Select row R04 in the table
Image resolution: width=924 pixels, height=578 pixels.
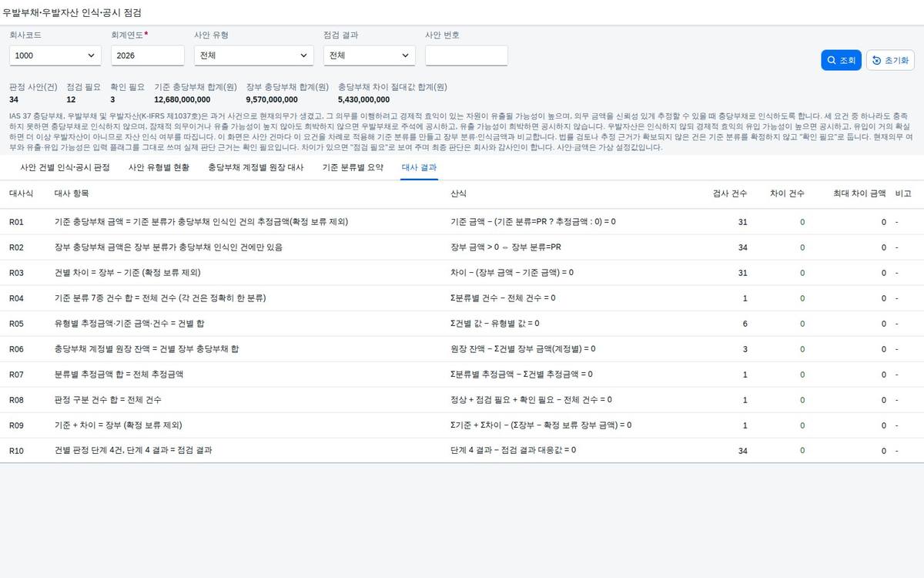(462, 298)
